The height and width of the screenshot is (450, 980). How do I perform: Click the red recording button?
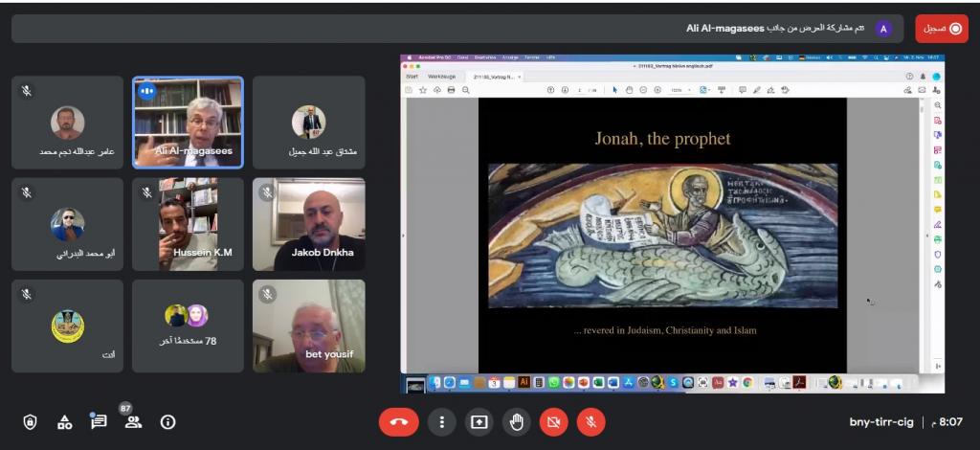pyautogui.click(x=942, y=29)
